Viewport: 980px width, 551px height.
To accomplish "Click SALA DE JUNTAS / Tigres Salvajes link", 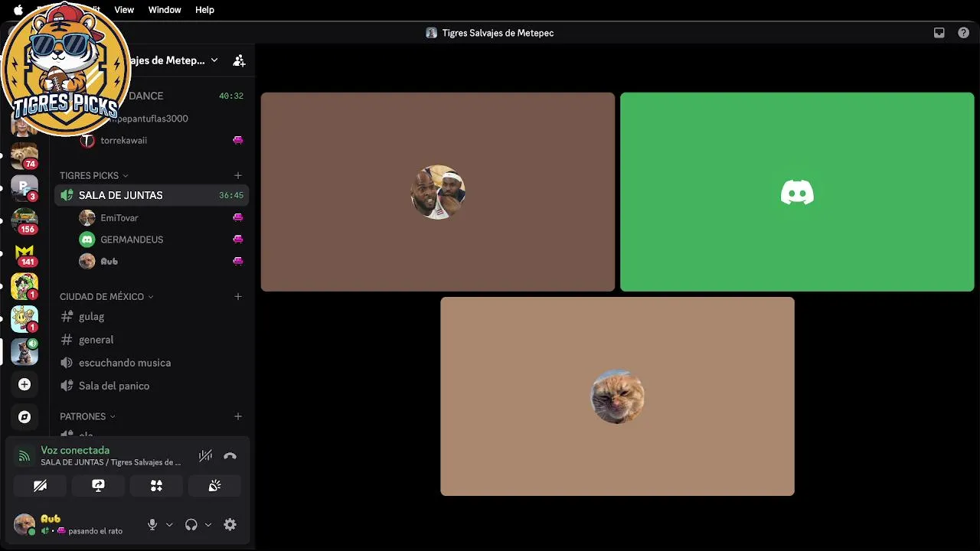I will coord(111,462).
